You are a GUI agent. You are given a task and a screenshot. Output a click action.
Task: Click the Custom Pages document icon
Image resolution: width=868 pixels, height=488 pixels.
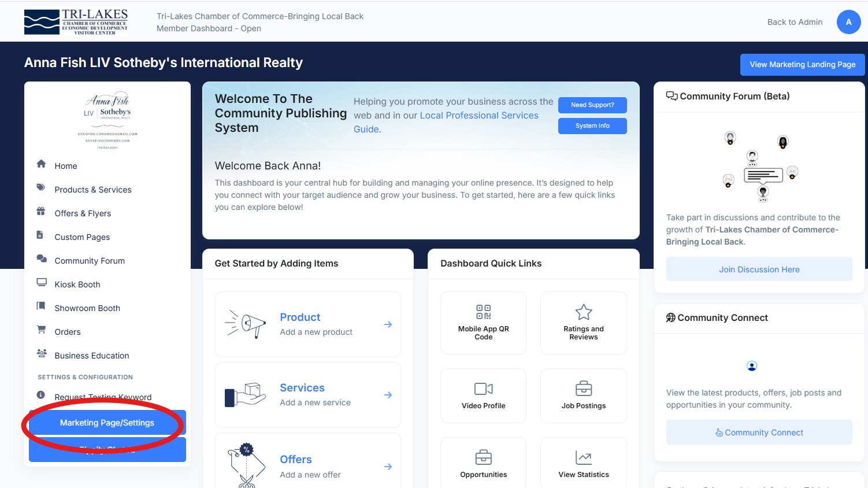(40, 235)
